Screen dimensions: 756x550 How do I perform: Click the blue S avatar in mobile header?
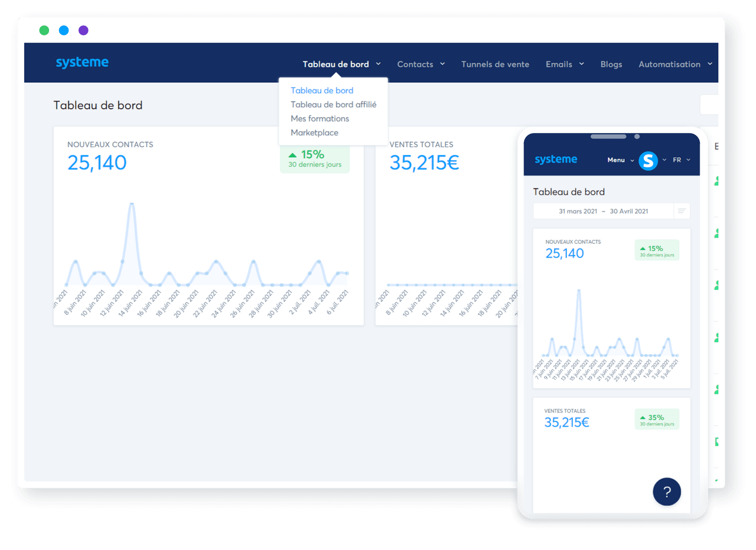(649, 161)
